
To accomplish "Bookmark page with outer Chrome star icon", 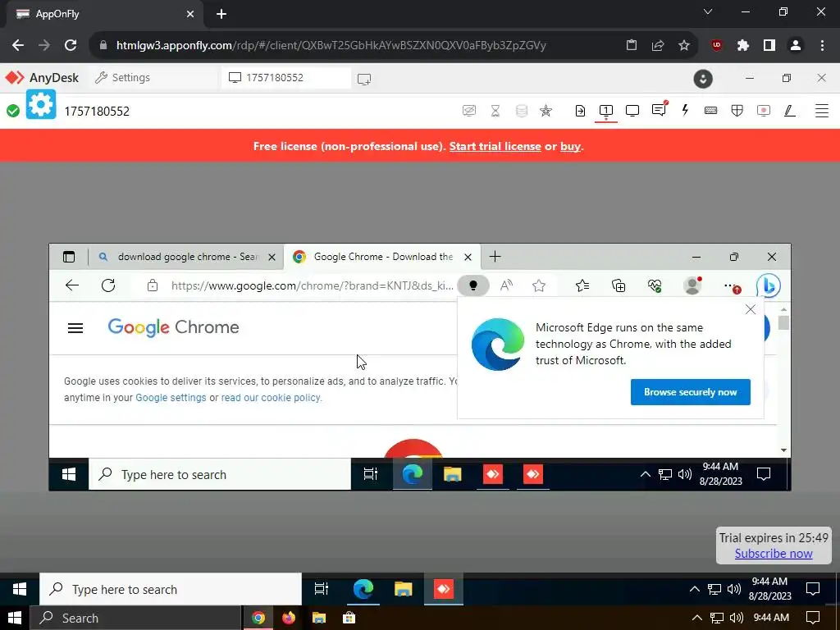I will [x=684, y=45].
